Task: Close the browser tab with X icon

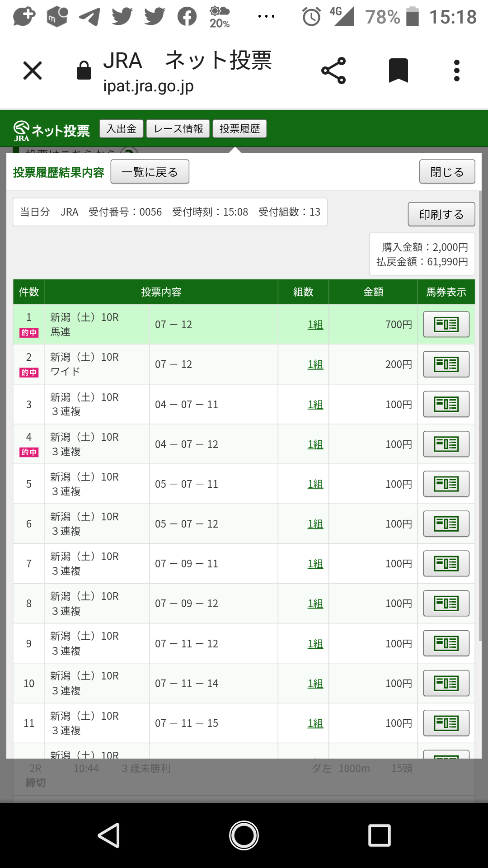Action: (33, 71)
